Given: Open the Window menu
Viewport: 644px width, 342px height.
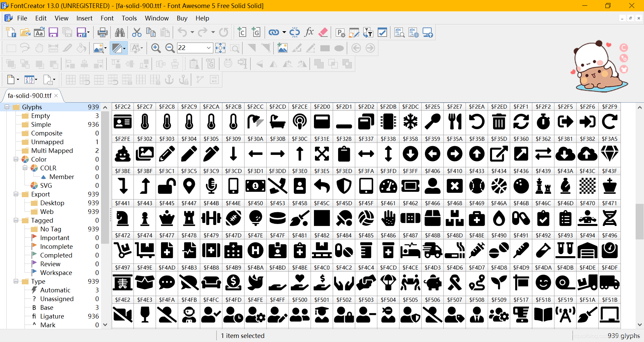Looking at the screenshot, I should pos(157,18).
